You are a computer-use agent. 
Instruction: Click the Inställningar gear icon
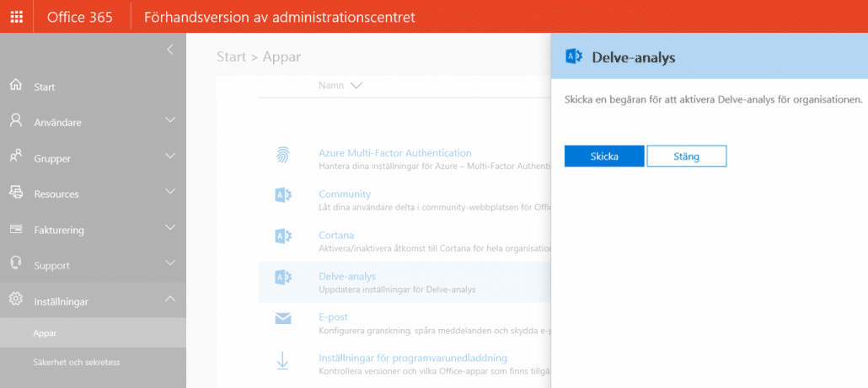[x=16, y=300]
